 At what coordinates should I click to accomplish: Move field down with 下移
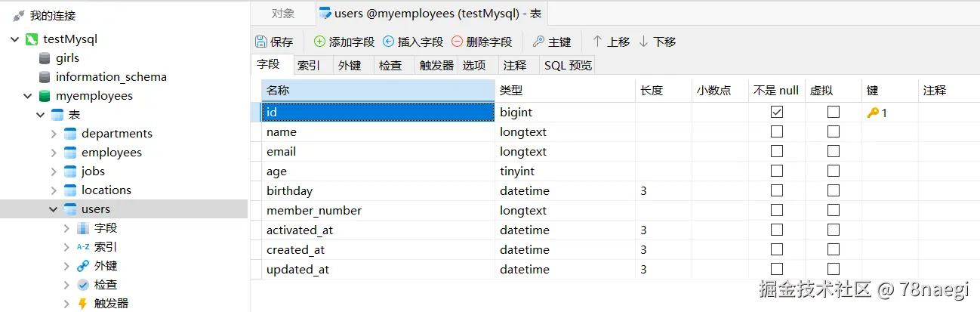pyautogui.click(x=657, y=42)
